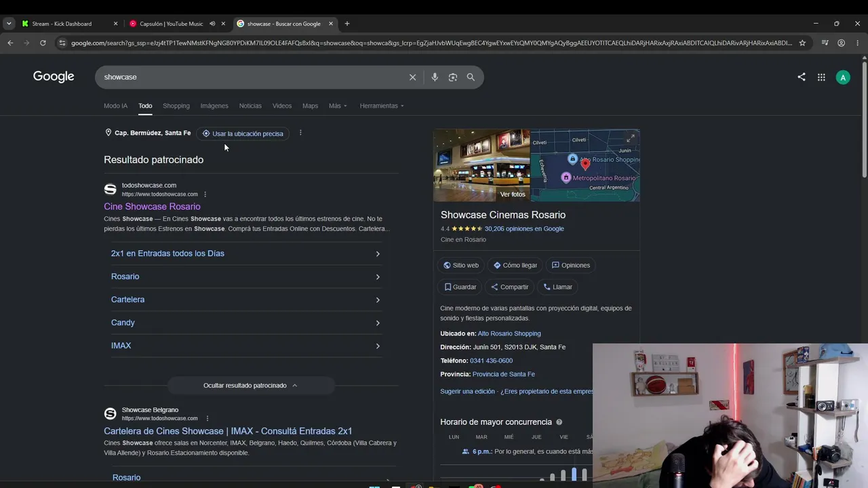Click Usar la ubicación precisa button
The image size is (868, 488).
pos(243,134)
